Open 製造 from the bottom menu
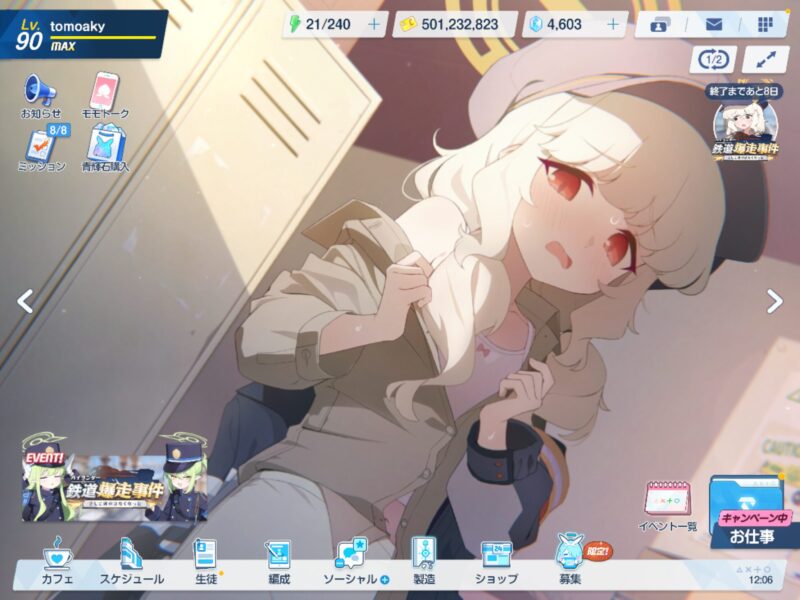 424,562
